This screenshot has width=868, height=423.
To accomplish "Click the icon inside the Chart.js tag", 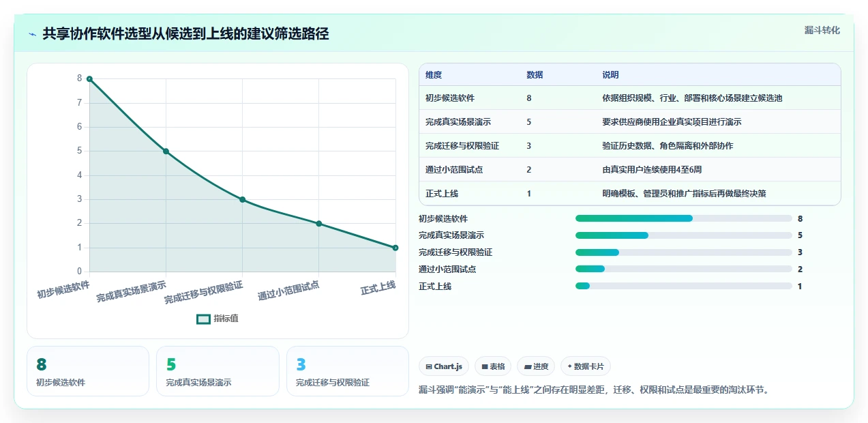I will coord(429,367).
